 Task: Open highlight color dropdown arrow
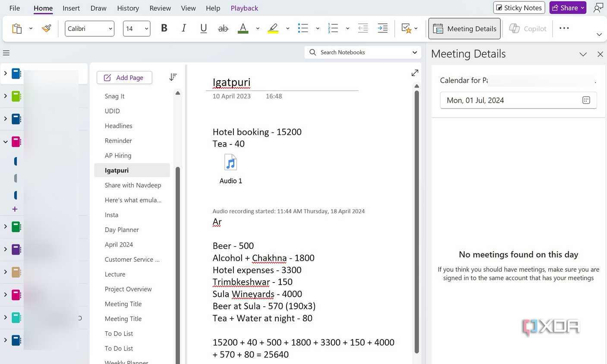[x=288, y=29]
